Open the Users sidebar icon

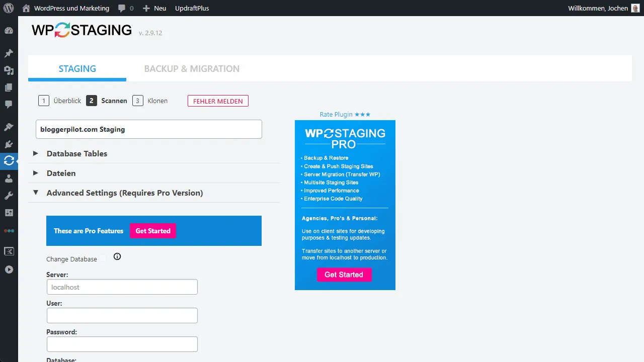[9, 178]
